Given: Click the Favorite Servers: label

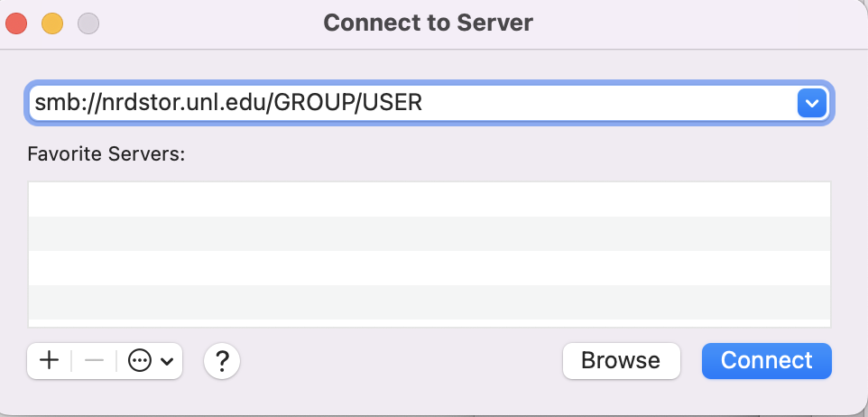Looking at the screenshot, I should (x=106, y=154).
